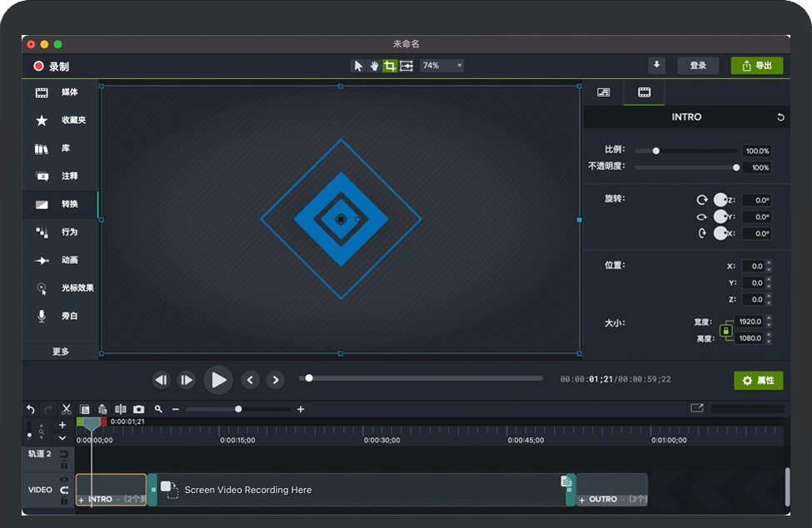Click the scissors cut icon on timeline
Screen dimensions: 812x528
point(67,409)
